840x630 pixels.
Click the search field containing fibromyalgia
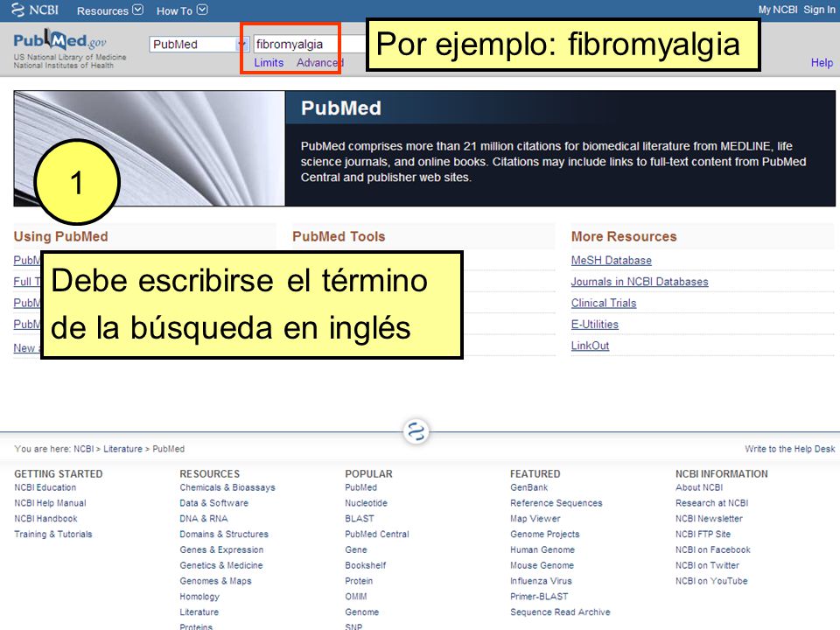tap(309, 44)
